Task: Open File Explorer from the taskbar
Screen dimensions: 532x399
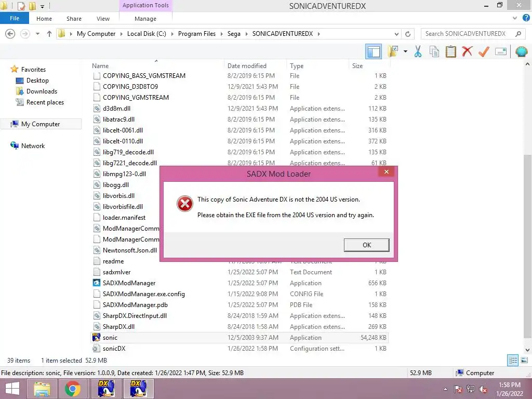Action: (x=42, y=389)
